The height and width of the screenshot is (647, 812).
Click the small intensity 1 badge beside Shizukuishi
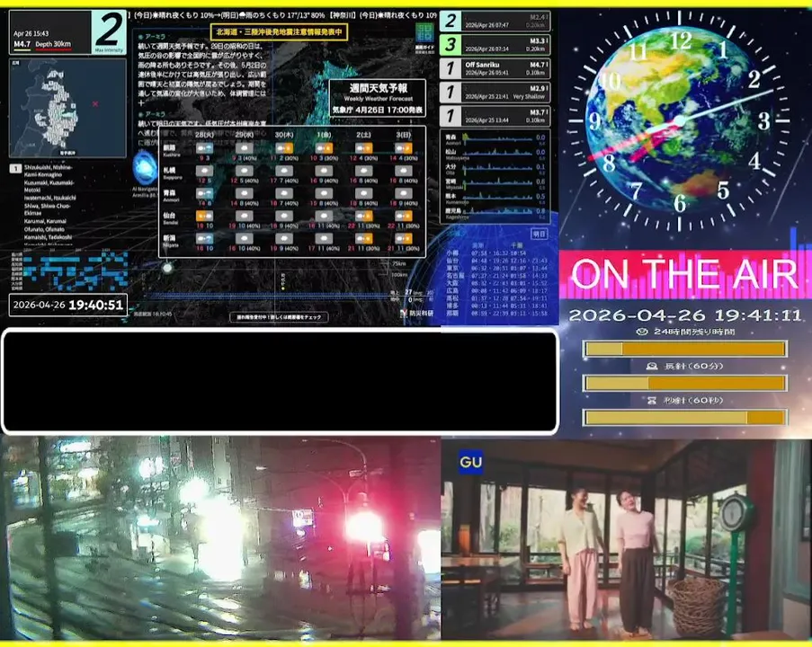[15, 168]
